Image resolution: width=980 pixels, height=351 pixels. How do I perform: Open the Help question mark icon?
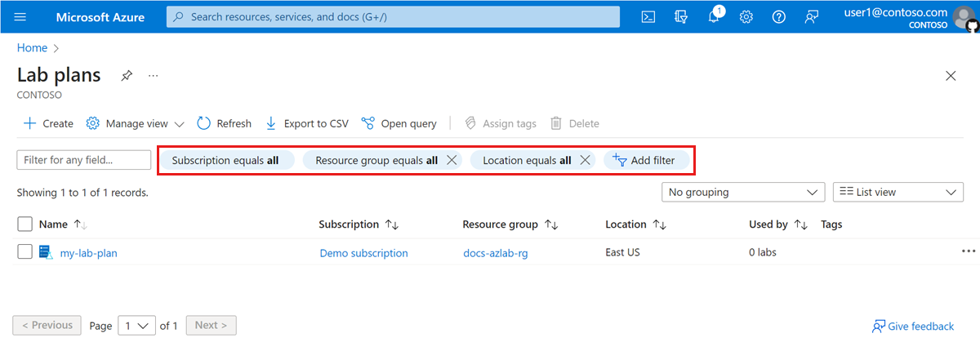point(779,17)
